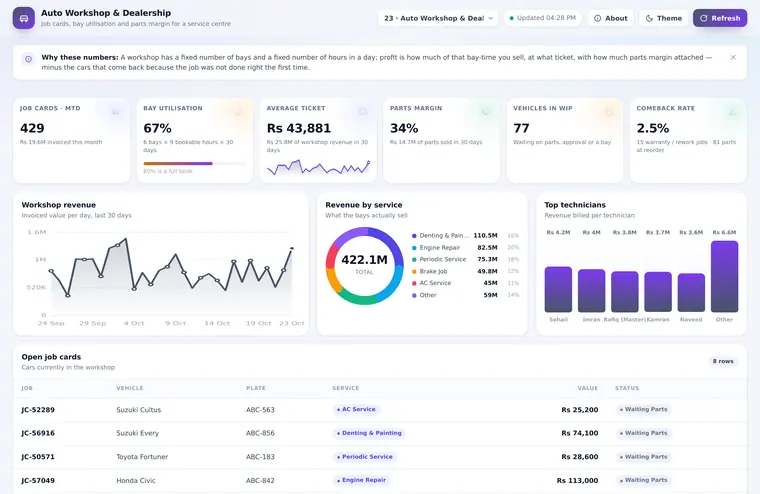
Task: Click the AC Service tag on JC-52289
Action: 356,409
